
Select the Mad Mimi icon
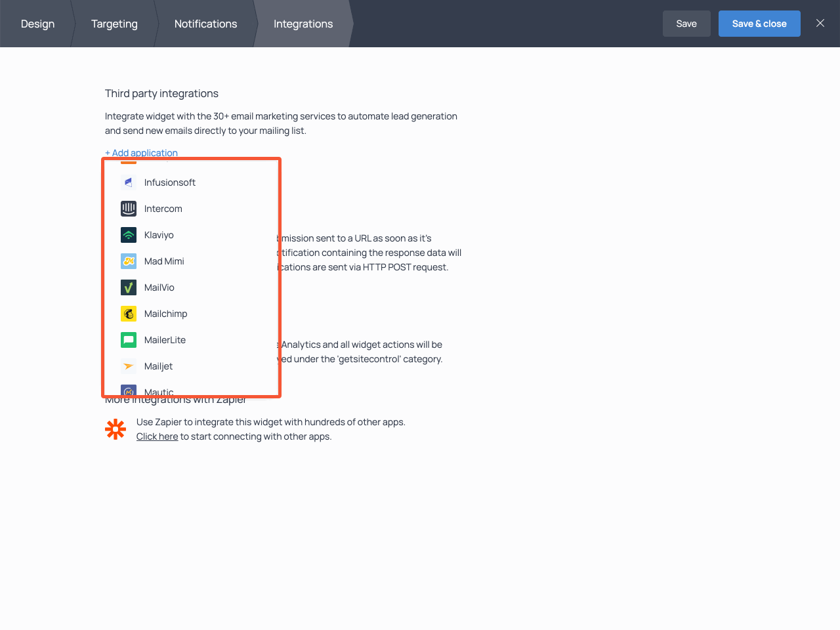128,261
